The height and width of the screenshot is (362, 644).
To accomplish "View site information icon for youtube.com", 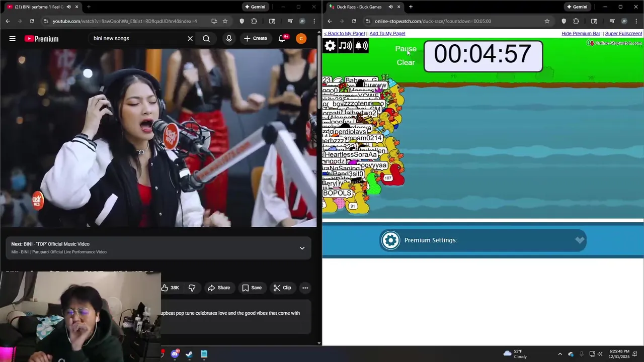I will (x=46, y=21).
